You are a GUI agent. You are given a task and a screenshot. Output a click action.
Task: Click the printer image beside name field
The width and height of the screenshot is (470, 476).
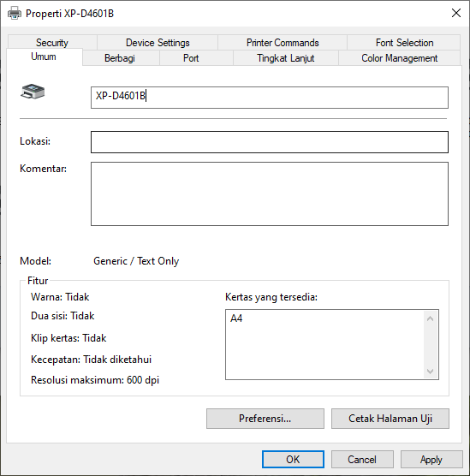(33, 92)
